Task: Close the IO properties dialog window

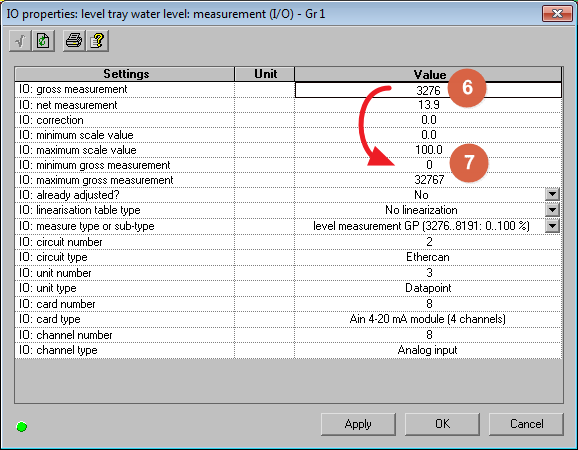Action: click(x=557, y=14)
